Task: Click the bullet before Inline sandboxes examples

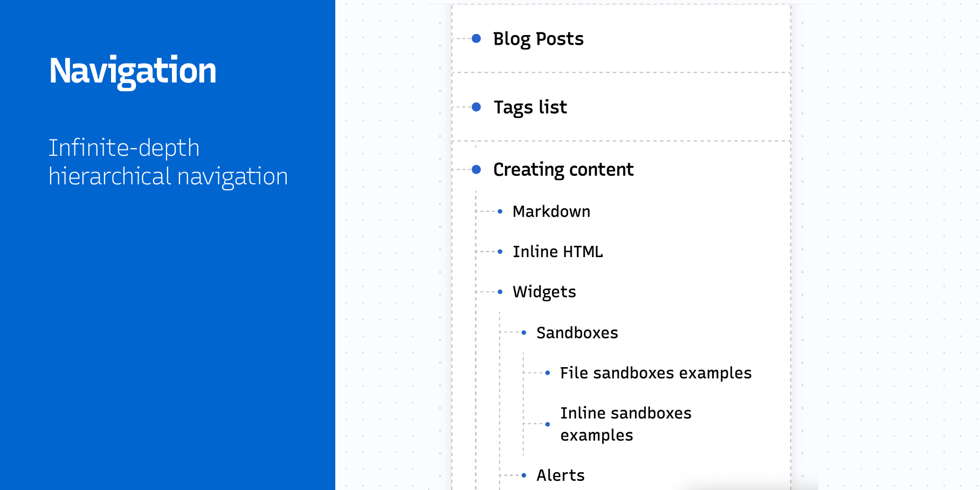Action: tap(548, 424)
